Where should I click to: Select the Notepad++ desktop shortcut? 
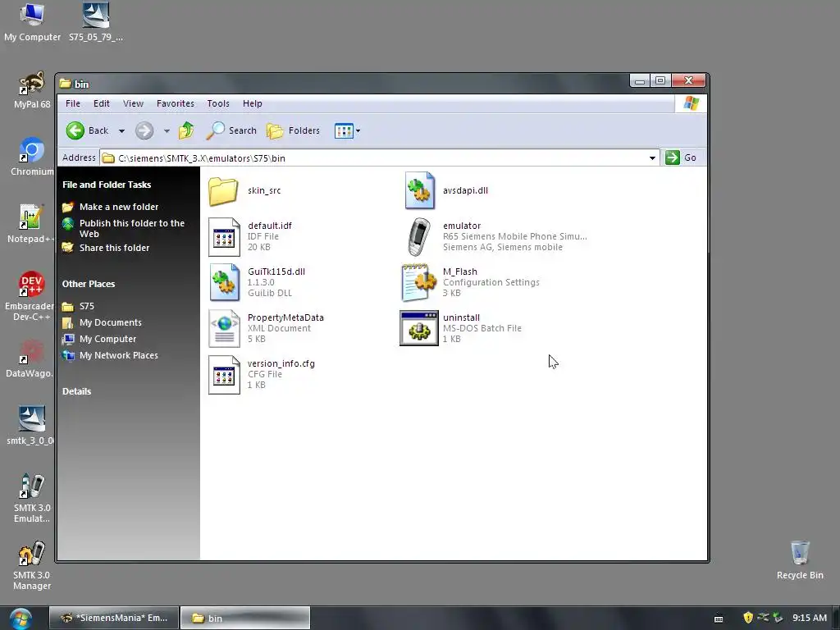click(x=30, y=225)
